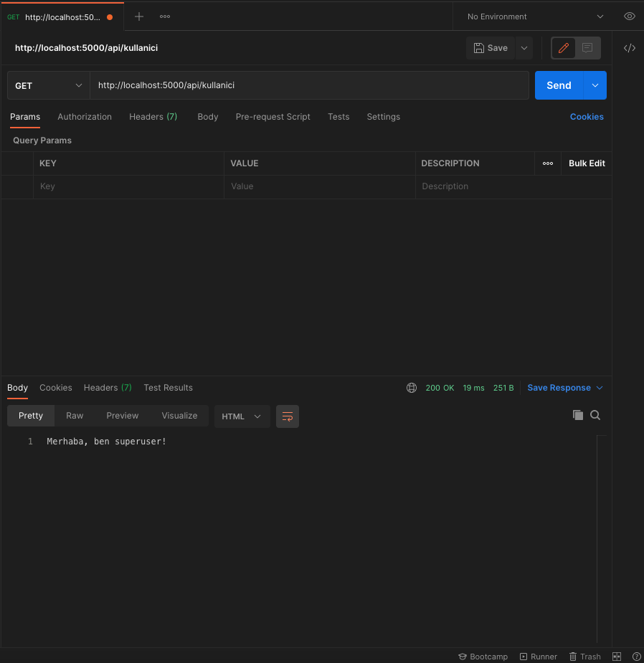Image resolution: width=644 pixels, height=663 pixels.
Task: Copy the response body
Action: point(578,414)
